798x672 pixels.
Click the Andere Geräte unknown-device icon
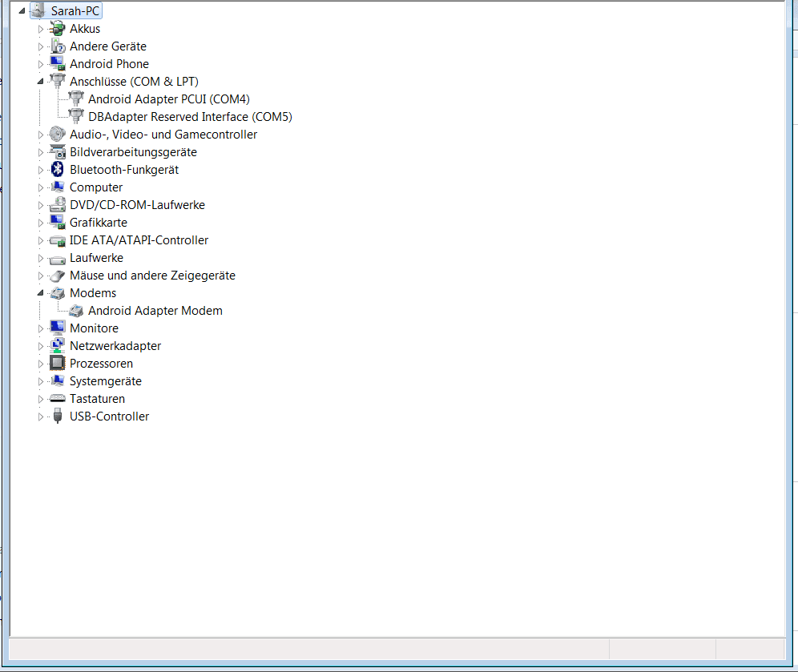coord(58,46)
